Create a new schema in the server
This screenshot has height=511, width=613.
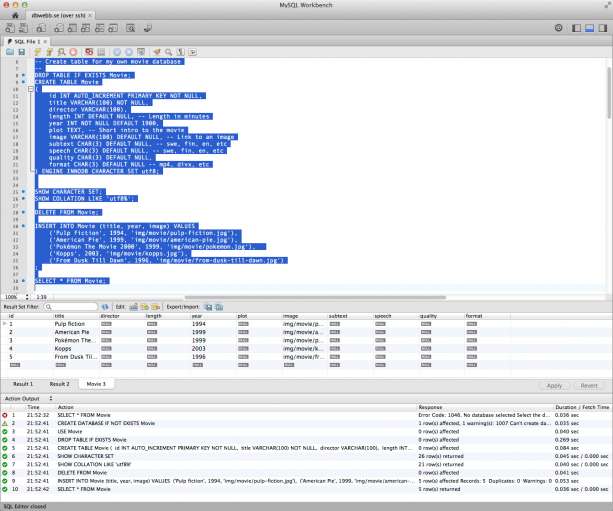(59, 28)
